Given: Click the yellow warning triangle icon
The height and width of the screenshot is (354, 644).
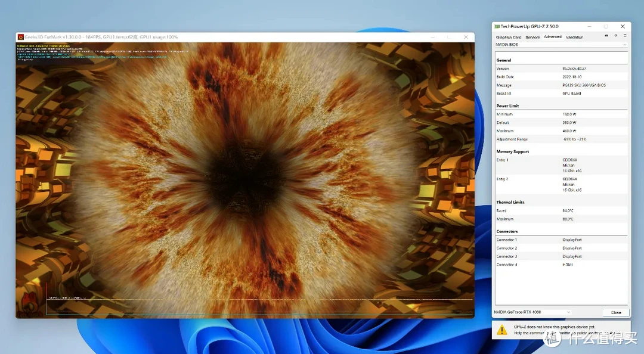Looking at the screenshot, I should click(x=503, y=330).
